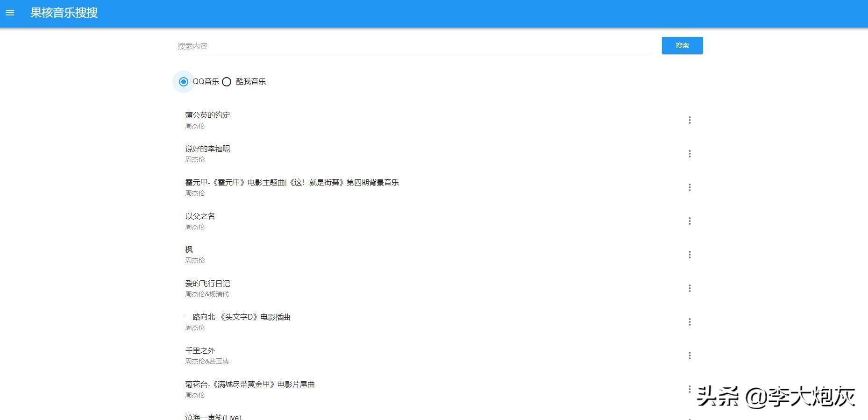Open more options for 千里之外
Image resolution: width=868 pixels, height=420 pixels.
pos(690,356)
